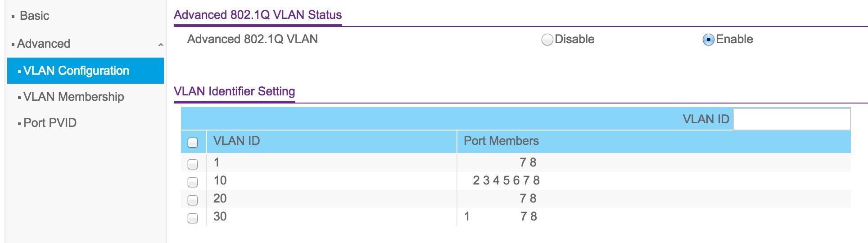Click the VLAN ID input field
This screenshot has width=868, height=243.
792,119
